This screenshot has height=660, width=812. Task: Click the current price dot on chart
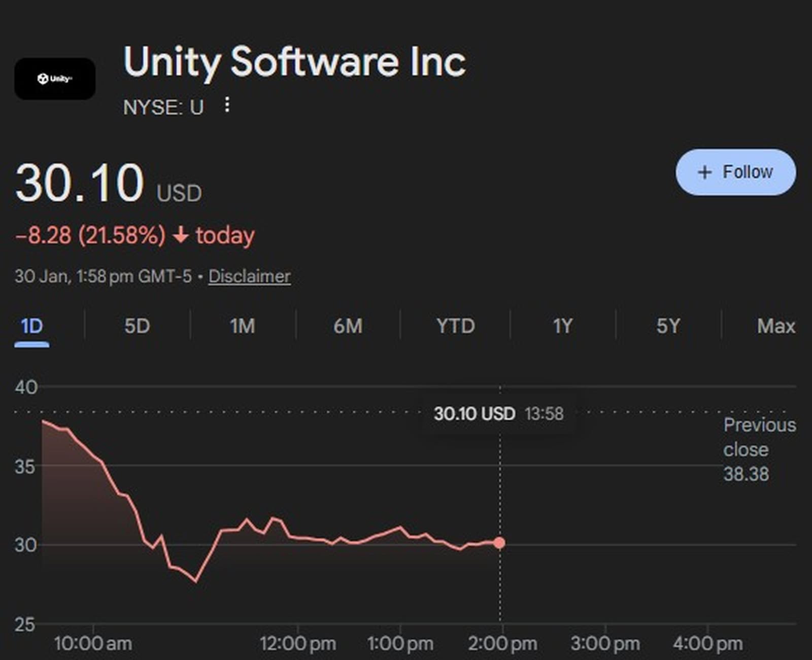pyautogui.click(x=499, y=543)
